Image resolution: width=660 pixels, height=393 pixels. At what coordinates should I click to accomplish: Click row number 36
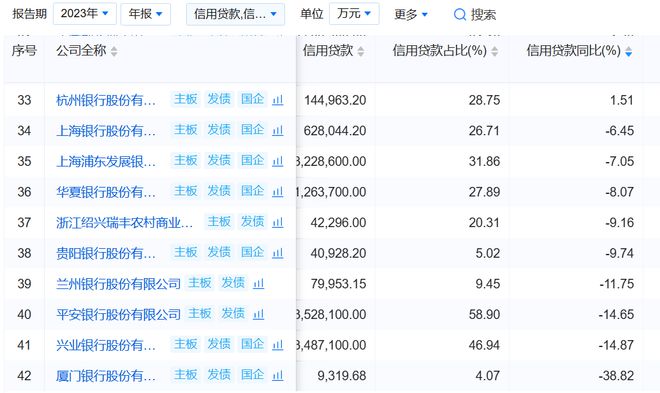(x=24, y=192)
